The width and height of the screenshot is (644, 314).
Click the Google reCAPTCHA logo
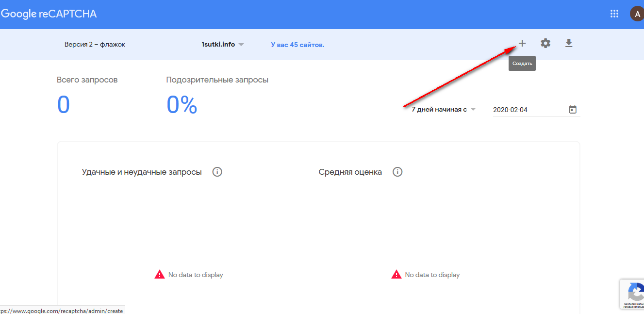(x=49, y=14)
